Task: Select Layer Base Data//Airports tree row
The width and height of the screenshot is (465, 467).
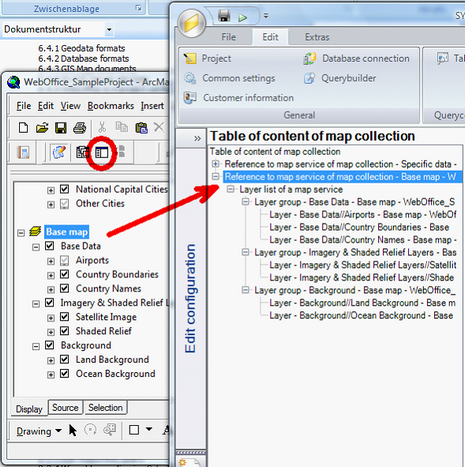Action: tap(363, 214)
